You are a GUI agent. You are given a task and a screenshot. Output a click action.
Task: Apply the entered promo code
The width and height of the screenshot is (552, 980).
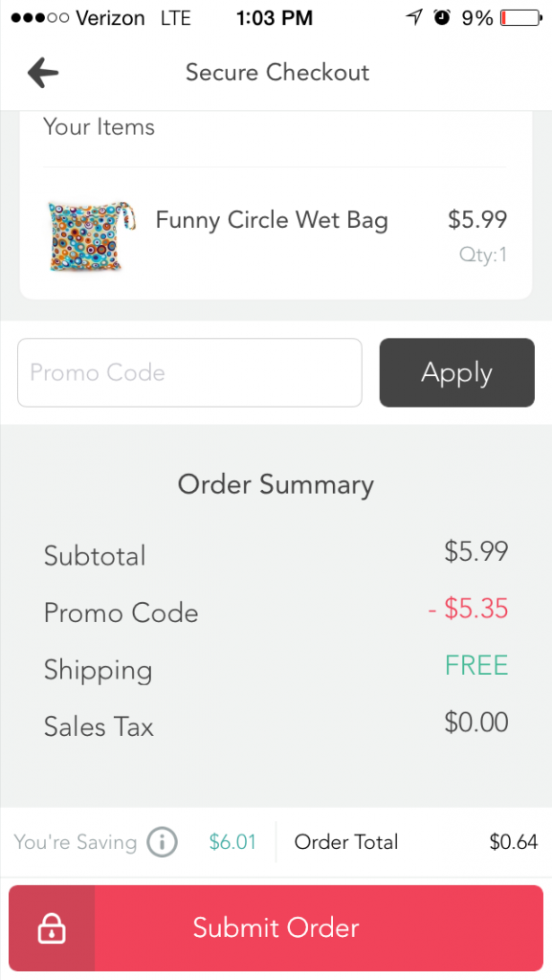(456, 372)
